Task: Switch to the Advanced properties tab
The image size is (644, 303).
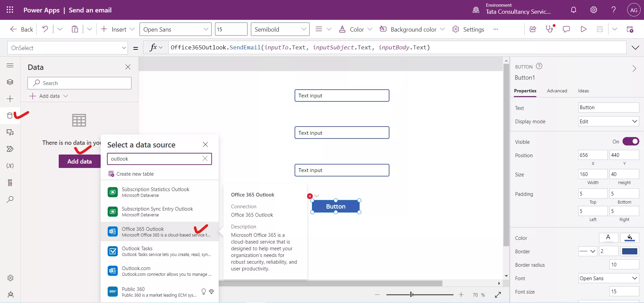Action: [557, 91]
